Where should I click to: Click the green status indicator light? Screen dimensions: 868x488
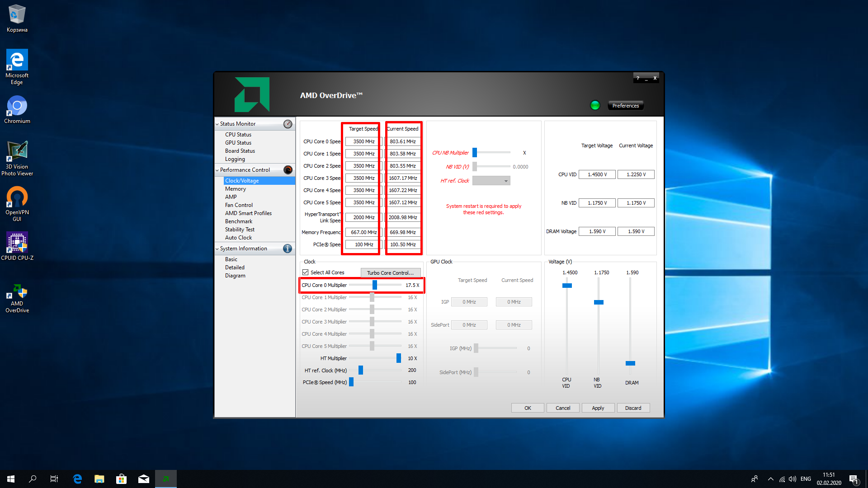(595, 105)
